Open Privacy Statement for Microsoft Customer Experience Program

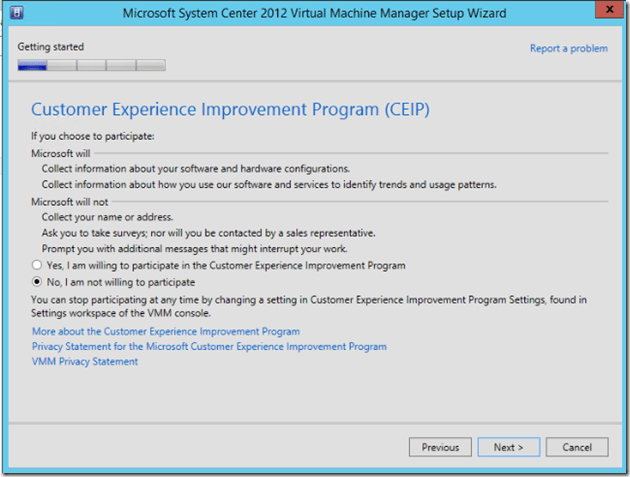(209, 346)
